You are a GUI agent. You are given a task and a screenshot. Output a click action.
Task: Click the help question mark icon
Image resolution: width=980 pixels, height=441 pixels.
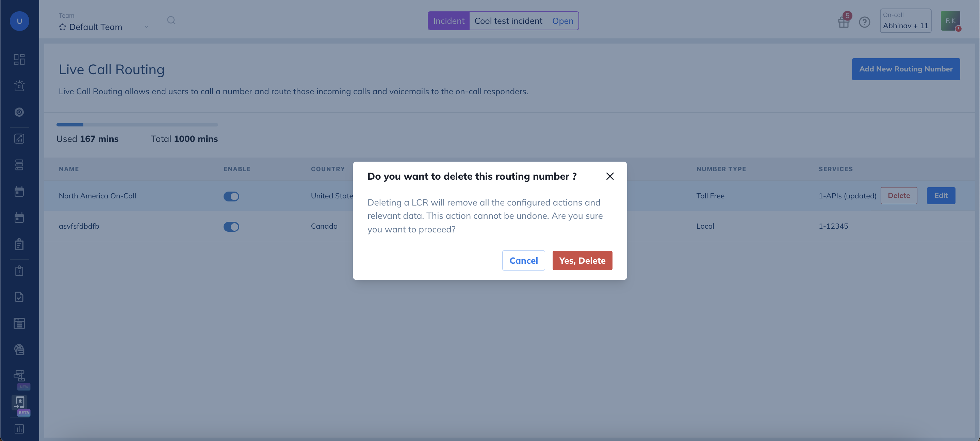(864, 22)
